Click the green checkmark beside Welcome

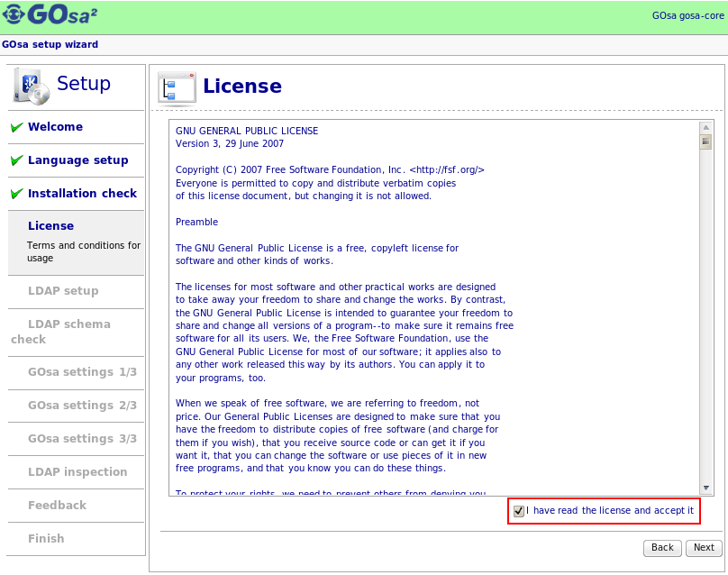[x=16, y=128]
